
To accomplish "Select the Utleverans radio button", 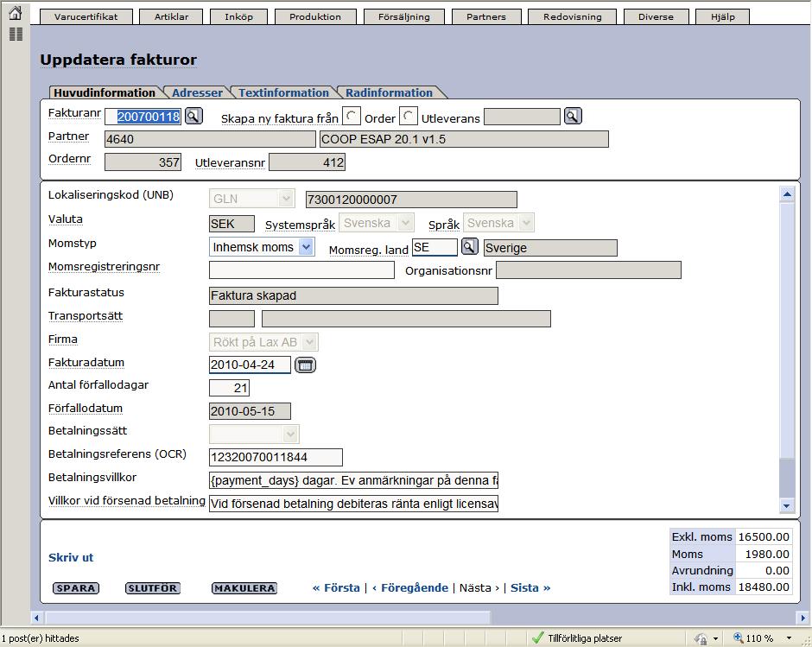I will 408,116.
